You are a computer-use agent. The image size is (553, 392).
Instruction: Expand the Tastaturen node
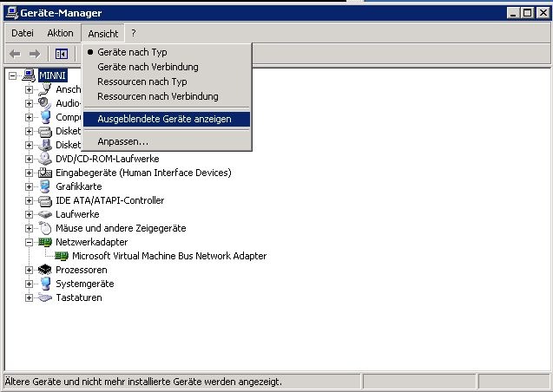click(30, 297)
